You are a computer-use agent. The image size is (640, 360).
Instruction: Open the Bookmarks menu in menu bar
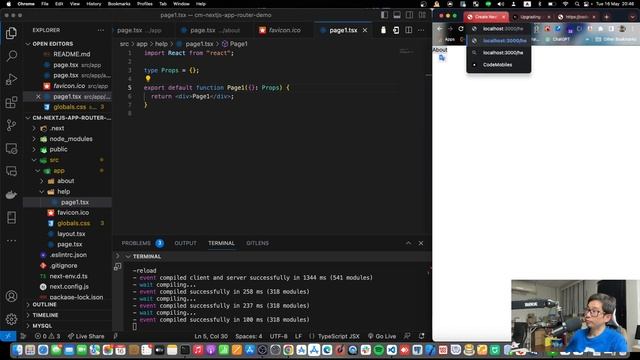tap(119, 4)
